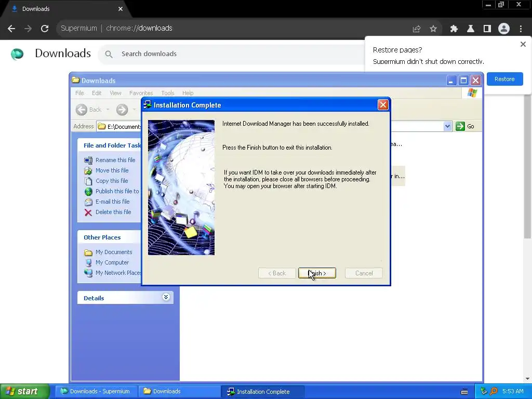This screenshot has width=532, height=399.
Task: Open the Extensions puzzle icon
Action: 454,29
